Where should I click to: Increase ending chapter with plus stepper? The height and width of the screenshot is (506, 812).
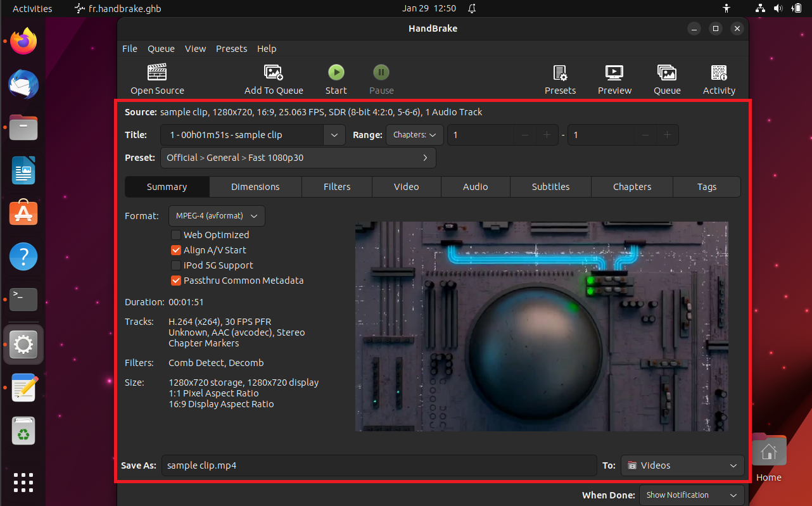666,135
